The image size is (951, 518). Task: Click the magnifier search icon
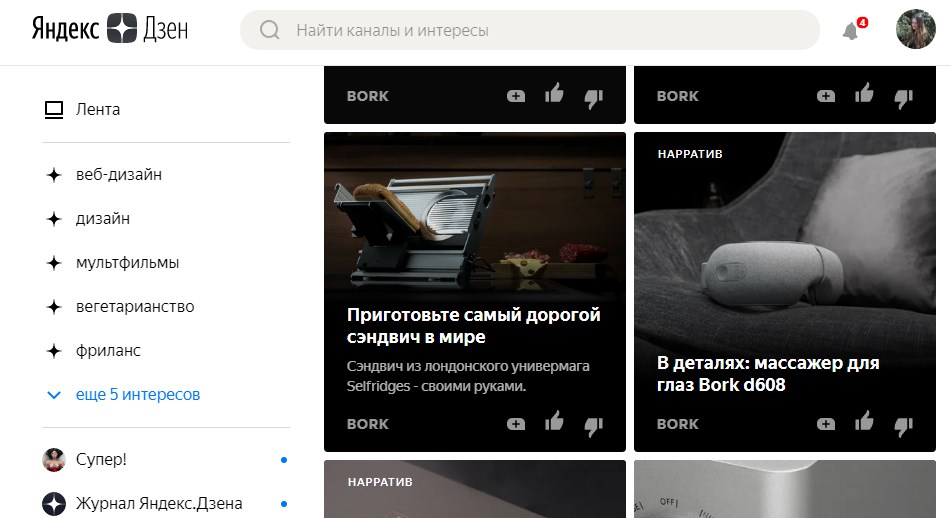(x=269, y=30)
